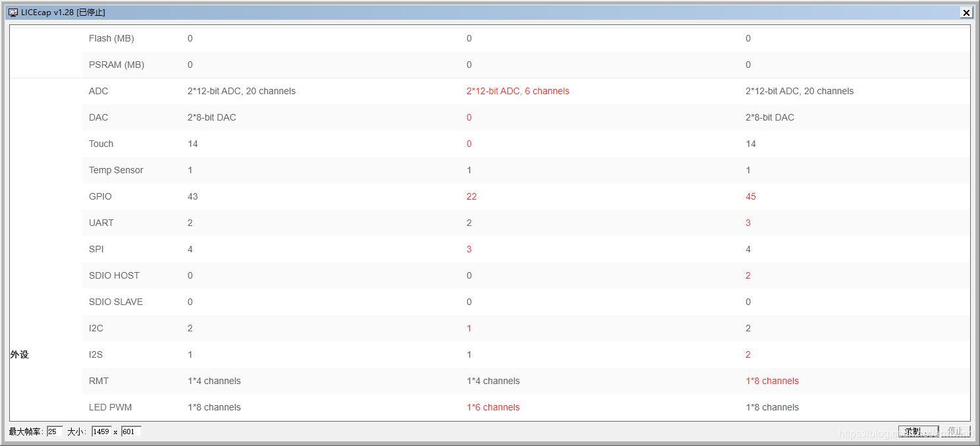Viewport: 980px width, 446px height.
Task: Select the LED PWM row label
Action: point(111,407)
